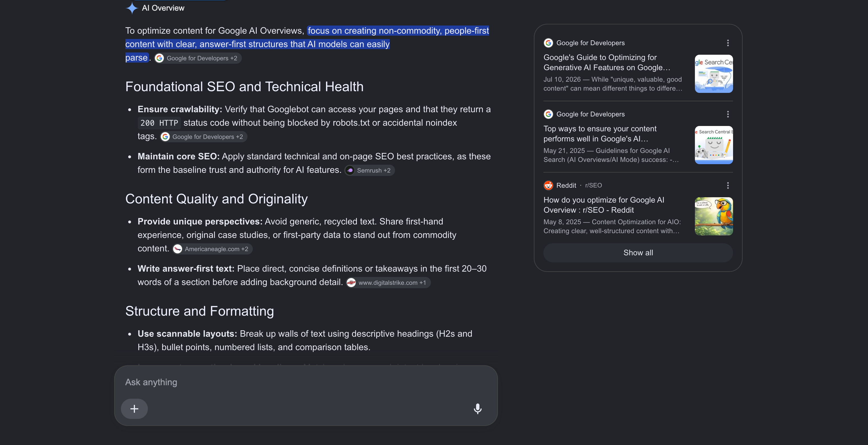Click 'Maintain core SEO:' bold text
Viewport: 868px width, 445px height.
[x=178, y=157]
